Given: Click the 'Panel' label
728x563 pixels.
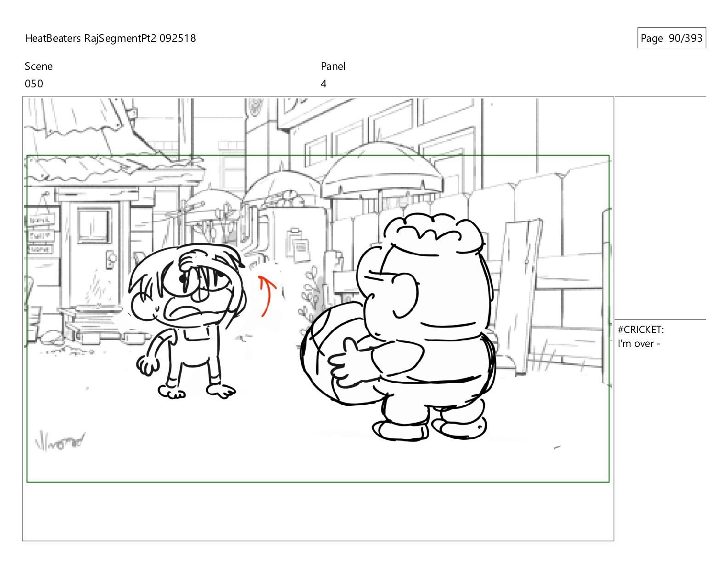Looking at the screenshot, I should click(333, 66).
